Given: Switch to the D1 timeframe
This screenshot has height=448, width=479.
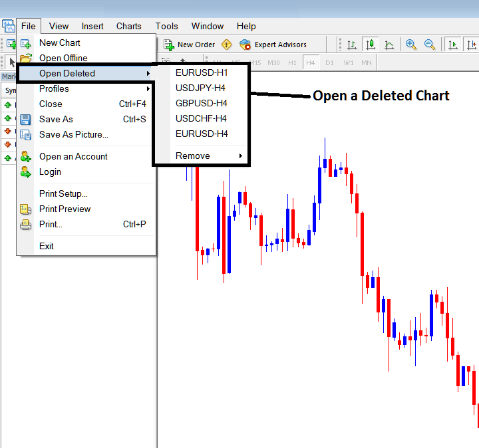Looking at the screenshot, I should tap(329, 62).
